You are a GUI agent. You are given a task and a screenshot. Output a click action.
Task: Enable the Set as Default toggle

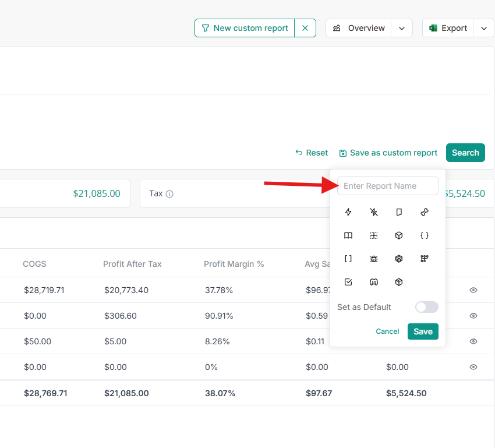pyautogui.click(x=426, y=307)
